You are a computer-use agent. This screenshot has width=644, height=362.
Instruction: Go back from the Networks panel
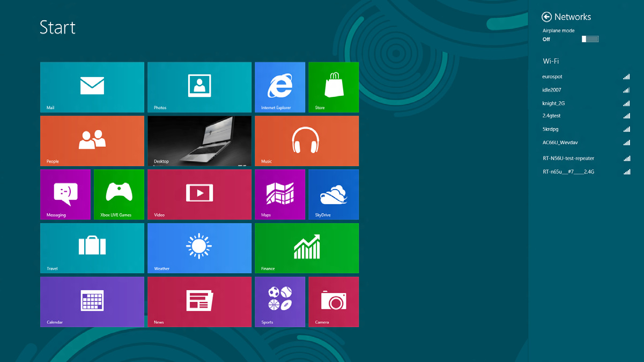546,17
